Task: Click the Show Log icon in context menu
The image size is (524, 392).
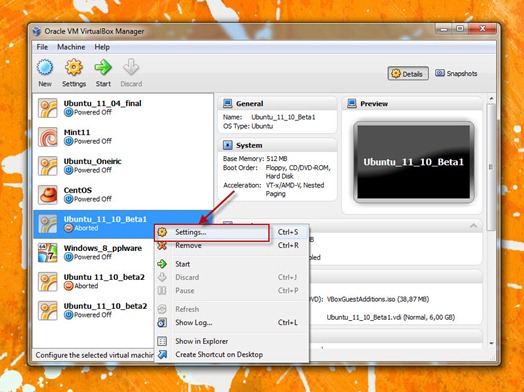Action: (162, 322)
